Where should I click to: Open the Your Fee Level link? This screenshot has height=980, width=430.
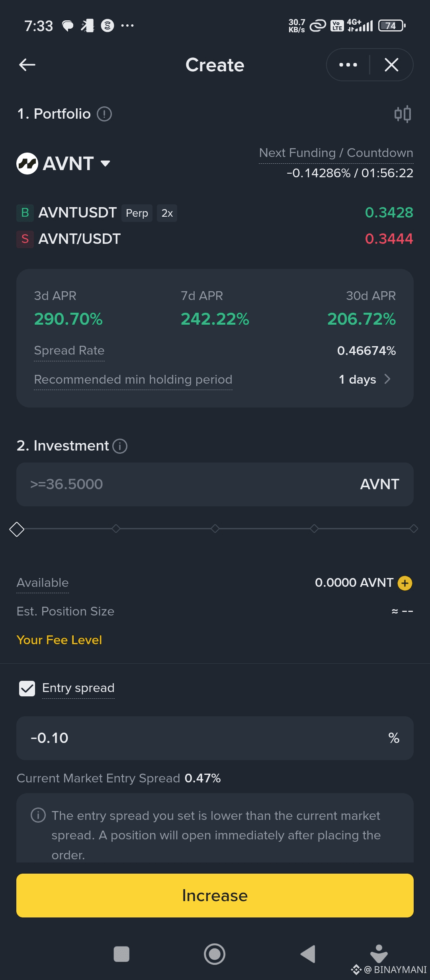(x=59, y=640)
